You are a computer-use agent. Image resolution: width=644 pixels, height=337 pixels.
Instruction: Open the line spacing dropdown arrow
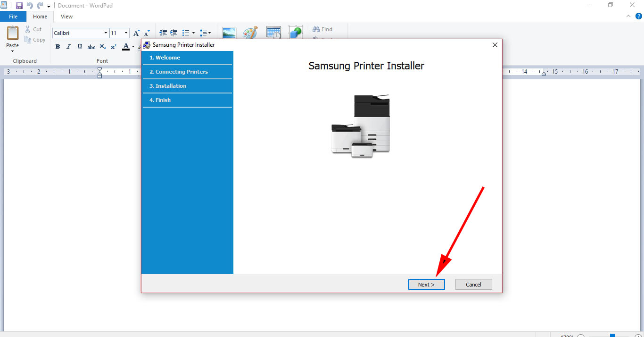pyautogui.click(x=209, y=33)
